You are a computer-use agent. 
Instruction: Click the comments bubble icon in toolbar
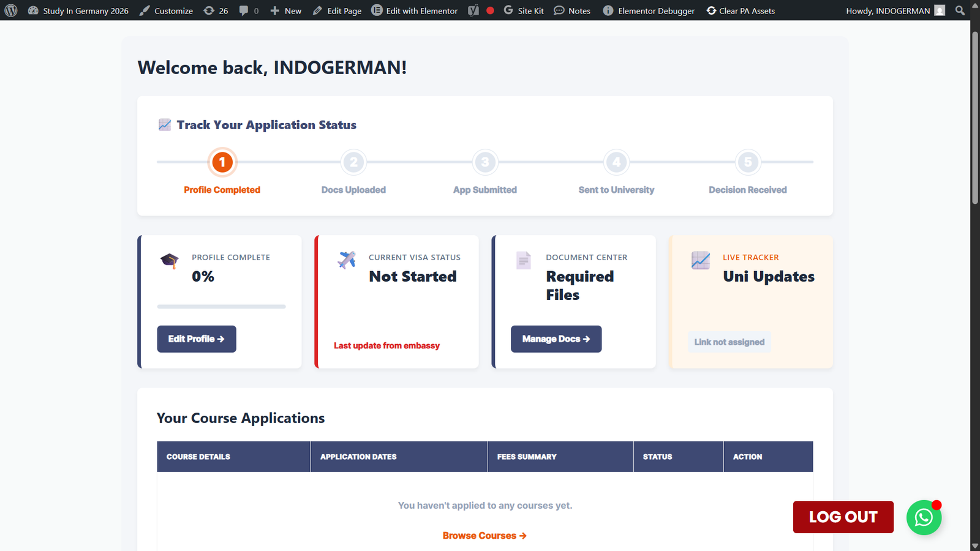pyautogui.click(x=245, y=10)
